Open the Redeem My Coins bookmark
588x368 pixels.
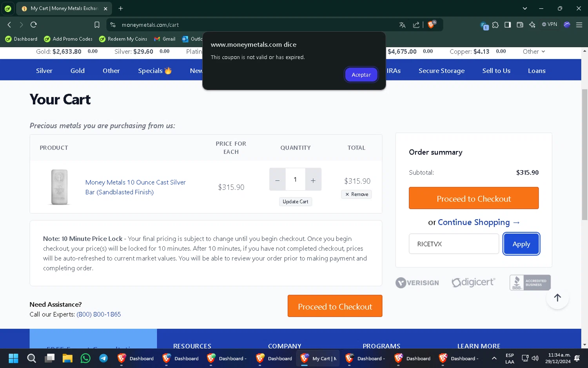[123, 39]
